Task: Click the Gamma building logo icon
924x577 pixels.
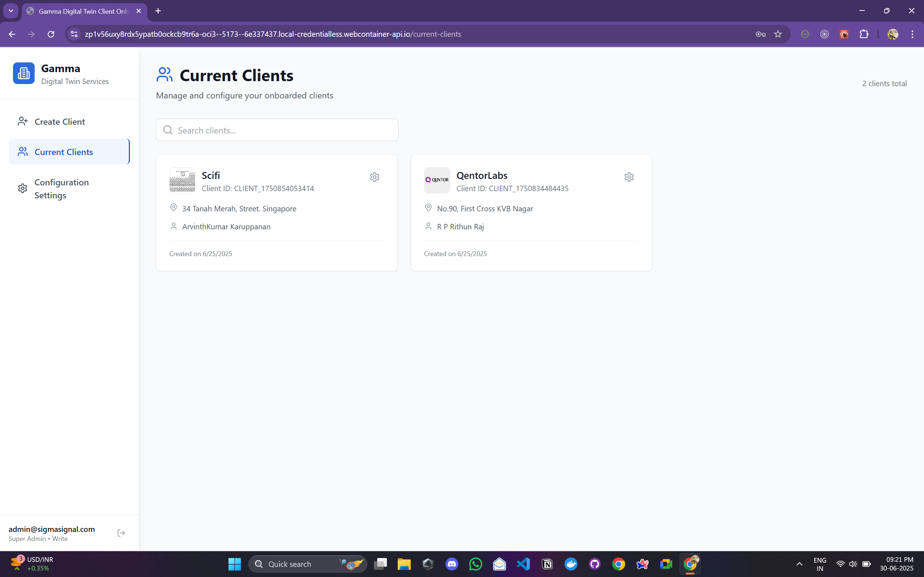Action: tap(24, 73)
